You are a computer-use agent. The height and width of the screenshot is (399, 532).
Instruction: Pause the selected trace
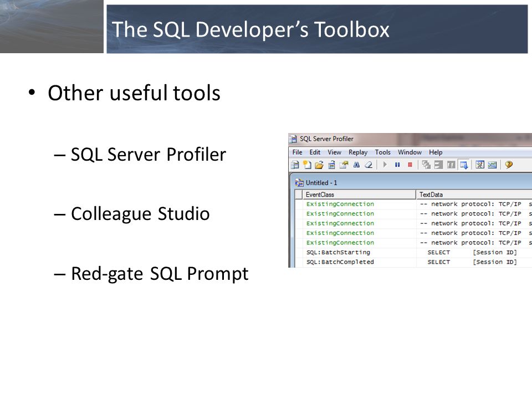[397, 165]
